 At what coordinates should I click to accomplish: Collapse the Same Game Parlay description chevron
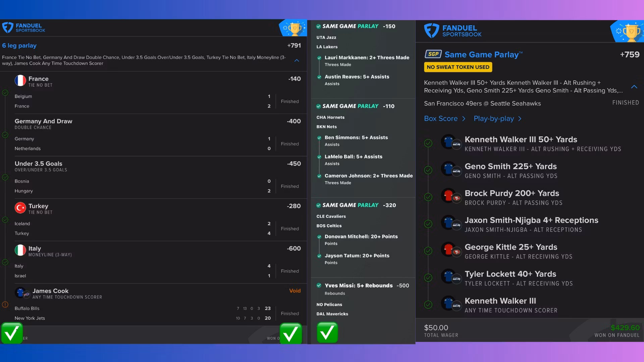click(x=634, y=87)
